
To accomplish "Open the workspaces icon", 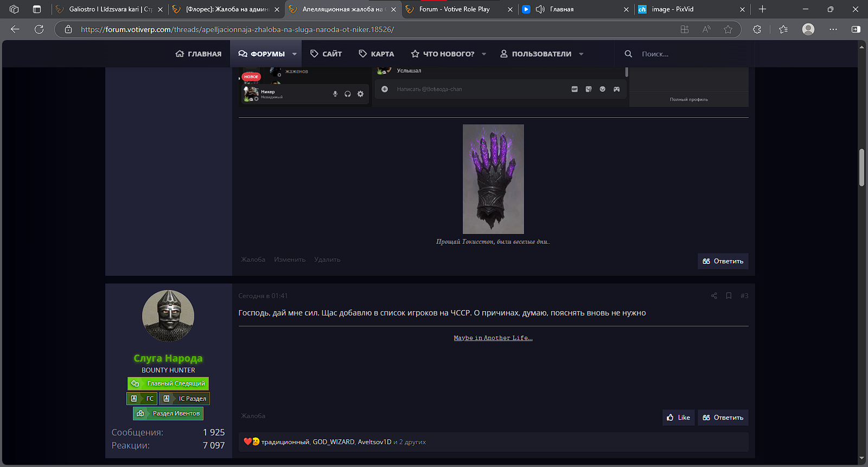I will pyautogui.click(x=14, y=9).
